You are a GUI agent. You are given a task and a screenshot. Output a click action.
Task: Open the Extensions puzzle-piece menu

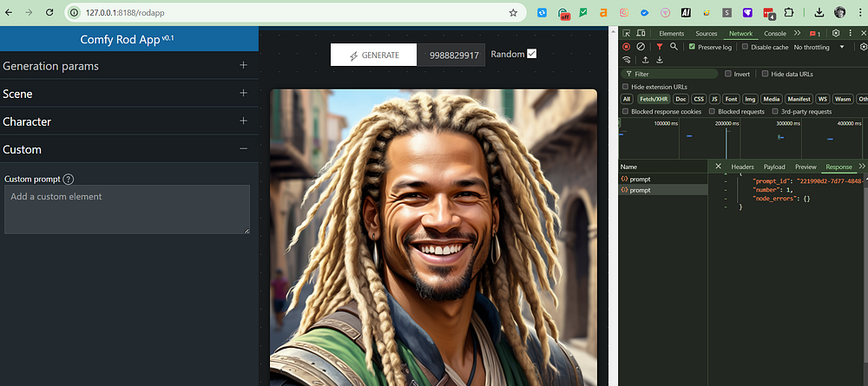pos(789,12)
